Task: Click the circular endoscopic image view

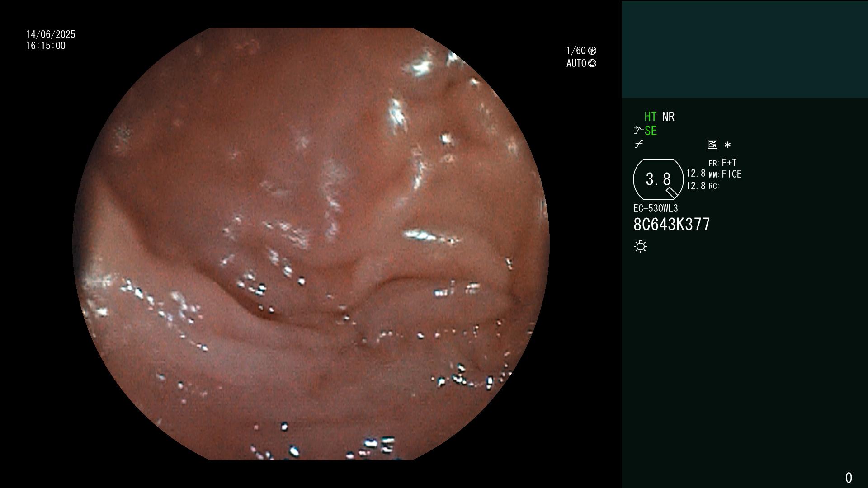Action: pos(311,244)
